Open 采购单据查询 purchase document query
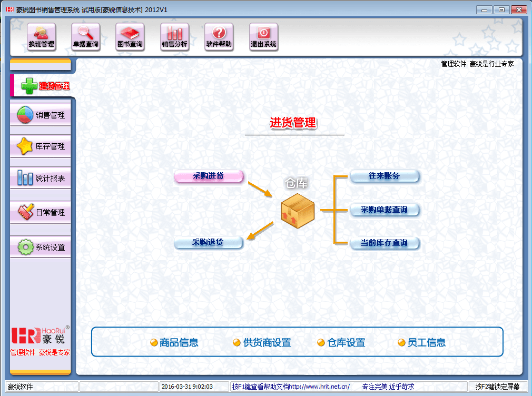 (385, 210)
